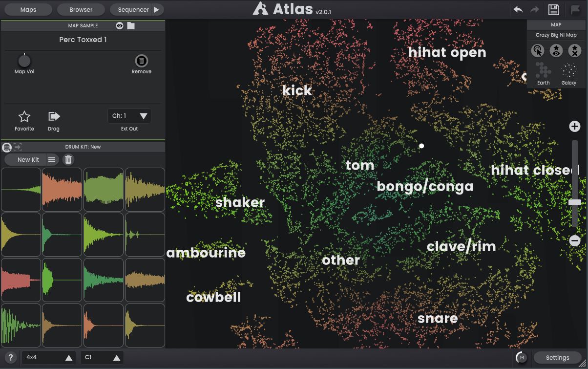Click the hihat open map label

[447, 52]
